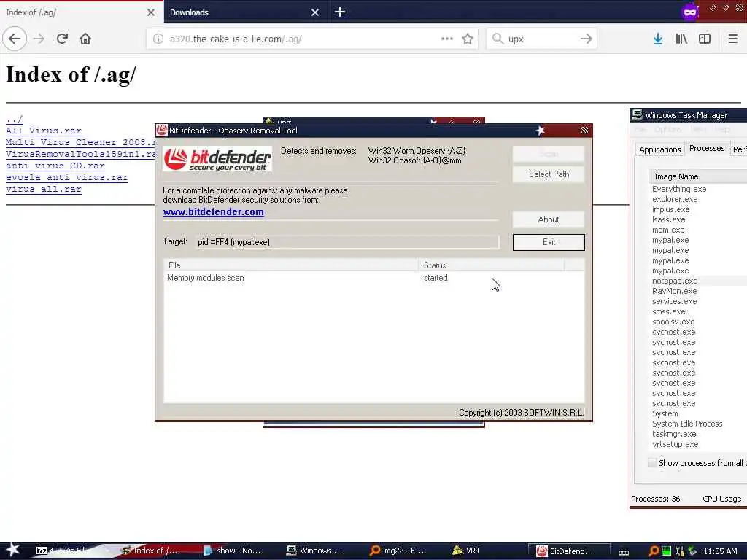The height and width of the screenshot is (560, 747).
Task: Sort by Image Name column header
Action: (x=697, y=176)
